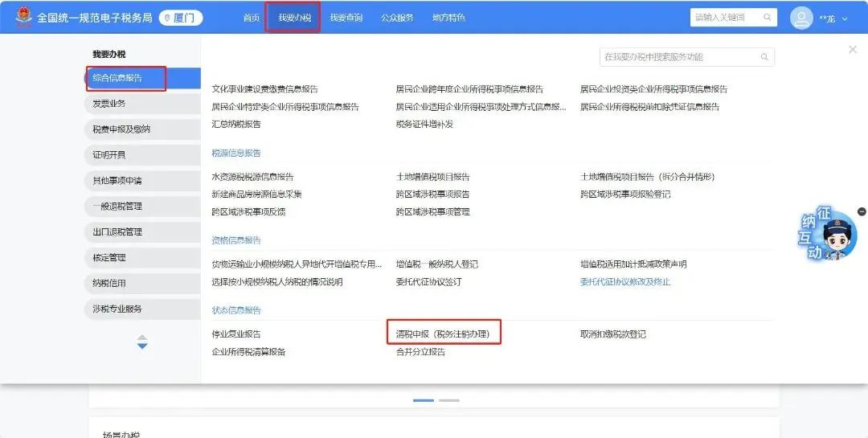Screen dimensions: 868x438
Task: Select 纳税信用 in sidebar
Action: coord(143,284)
